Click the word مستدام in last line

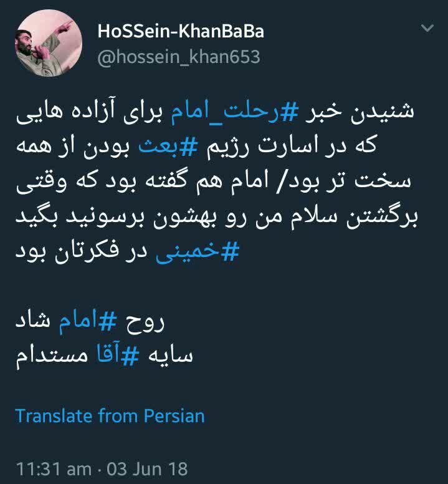(x=52, y=357)
